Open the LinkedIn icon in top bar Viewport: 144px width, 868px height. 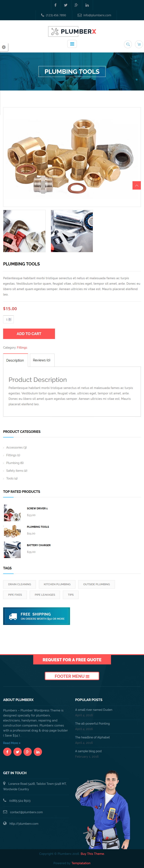point(87,5)
